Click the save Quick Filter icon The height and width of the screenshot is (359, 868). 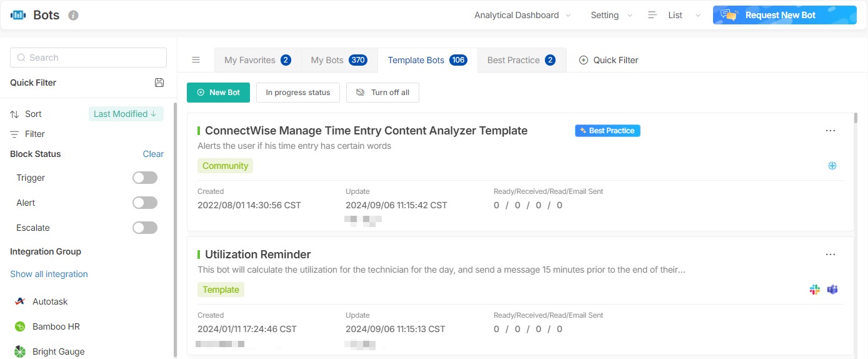tap(159, 83)
